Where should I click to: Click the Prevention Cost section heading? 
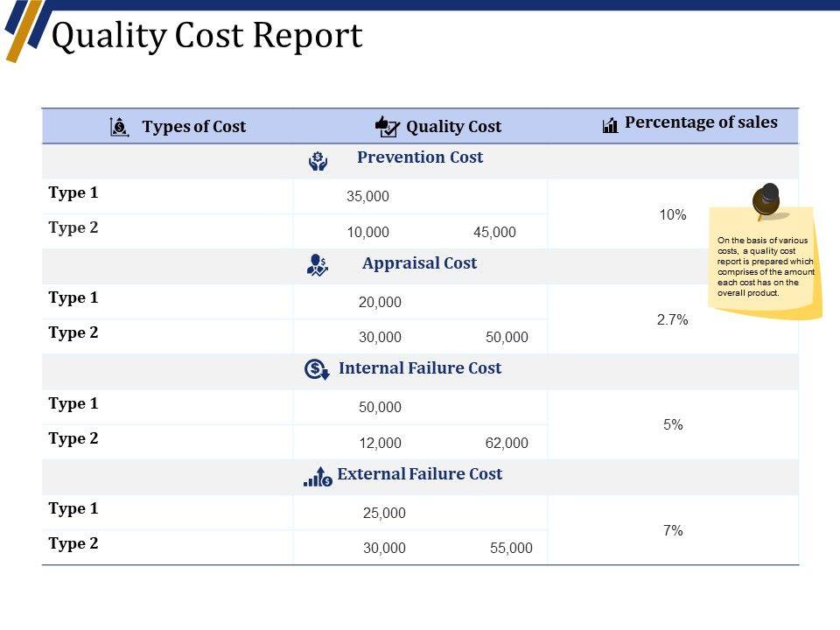coord(420,157)
